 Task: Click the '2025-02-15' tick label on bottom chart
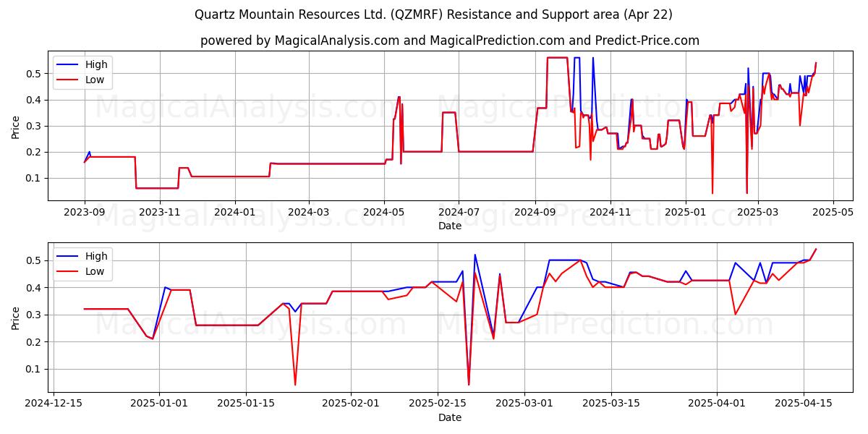438,404
